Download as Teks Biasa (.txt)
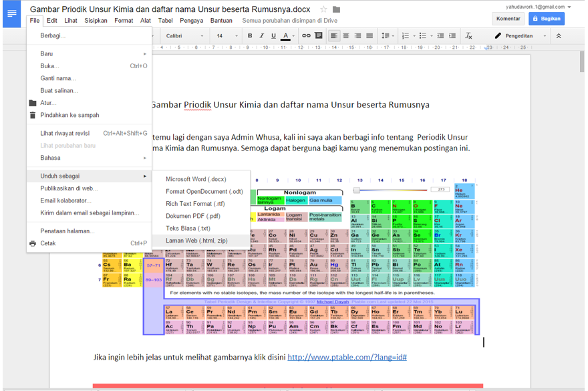 tap(201, 228)
